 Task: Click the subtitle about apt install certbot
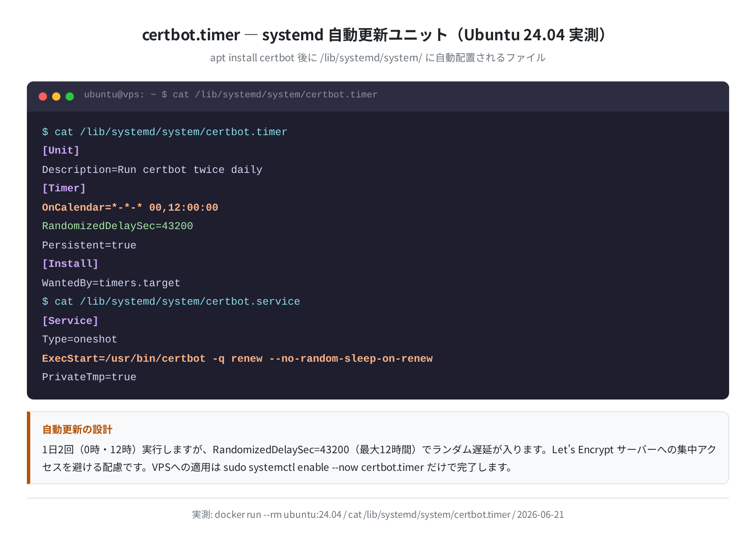pos(378,57)
